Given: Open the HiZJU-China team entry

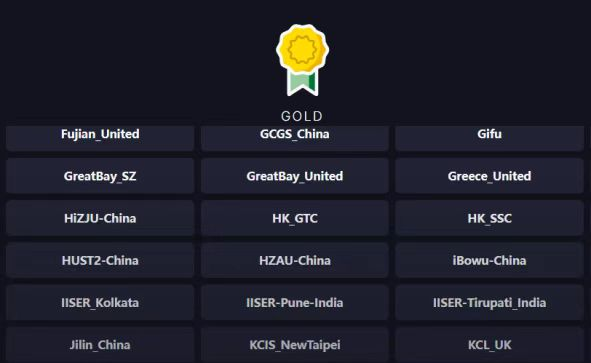Looking at the screenshot, I should pos(100,218).
